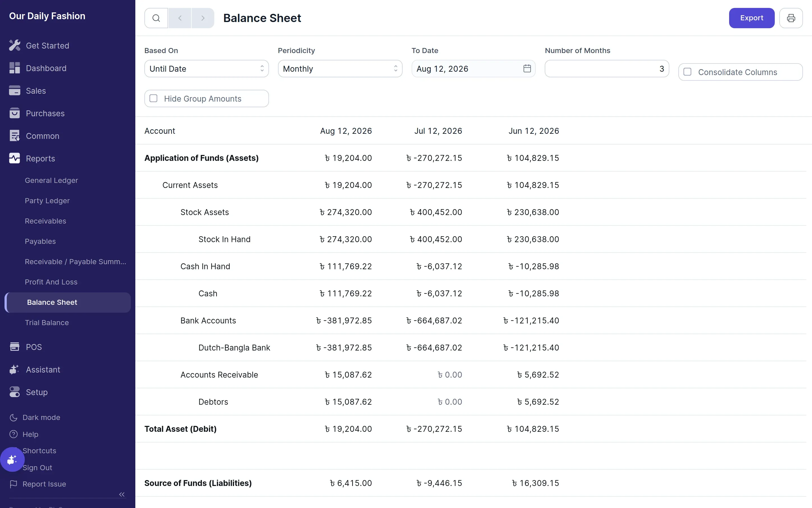
Task: Click Sign Out
Action: click(x=37, y=468)
